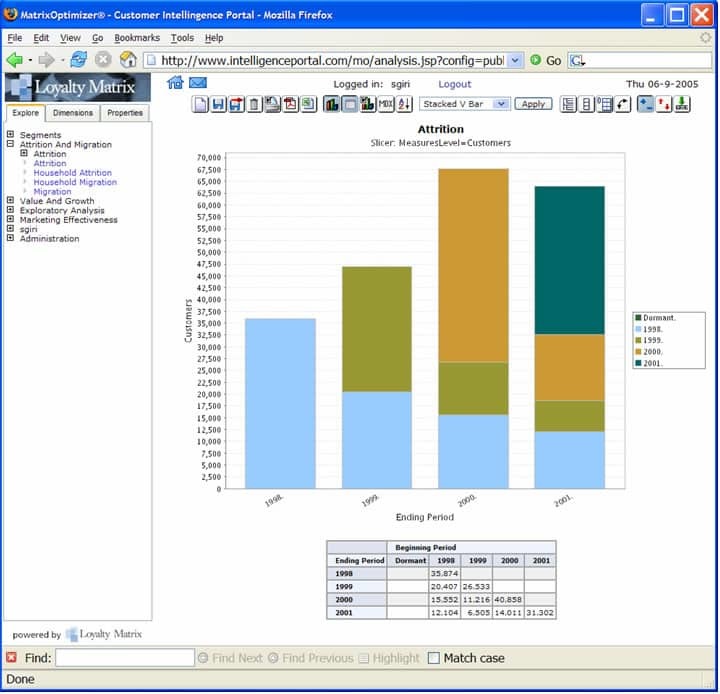This screenshot has width=720, height=694.
Task: Click the trash can delete icon
Action: point(254,104)
